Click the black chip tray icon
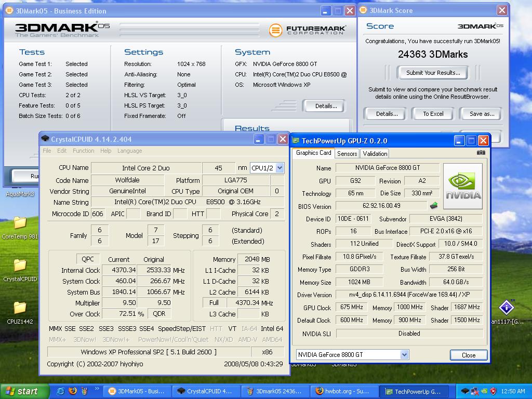 click(x=465, y=391)
